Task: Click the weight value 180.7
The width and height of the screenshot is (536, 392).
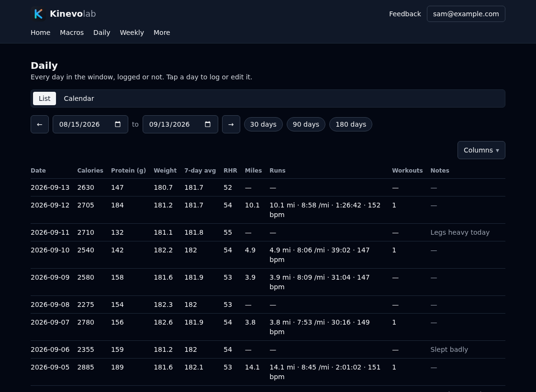Action: click(163, 187)
